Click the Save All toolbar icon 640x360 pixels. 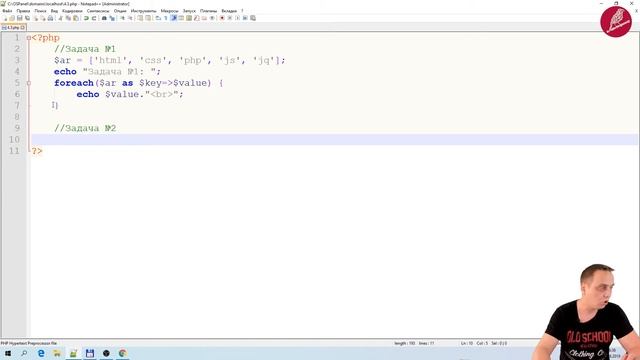pyautogui.click(x=27, y=18)
